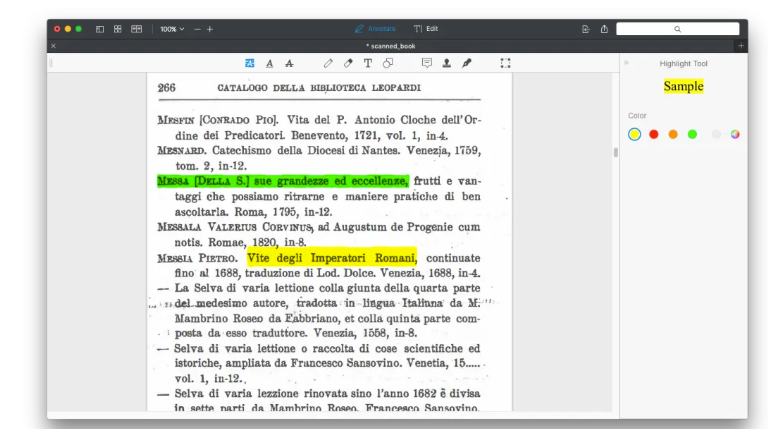
Task: Click the zoom in plus button
Action: (210, 29)
